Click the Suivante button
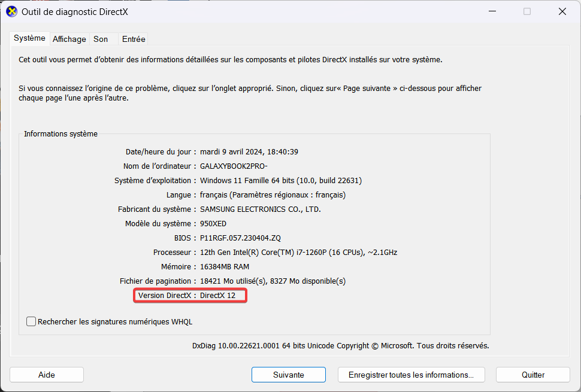The width and height of the screenshot is (581, 392). pos(289,375)
